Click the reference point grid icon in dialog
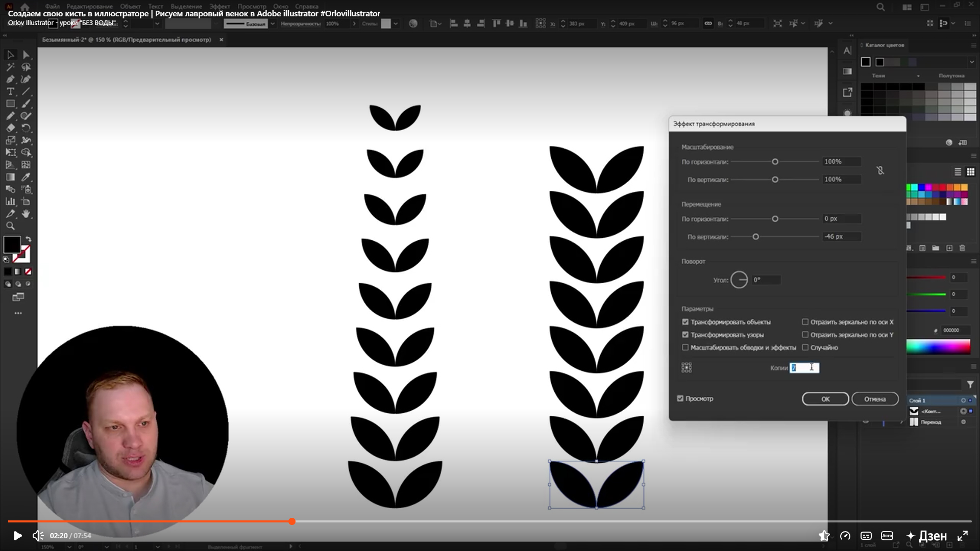 [687, 368]
